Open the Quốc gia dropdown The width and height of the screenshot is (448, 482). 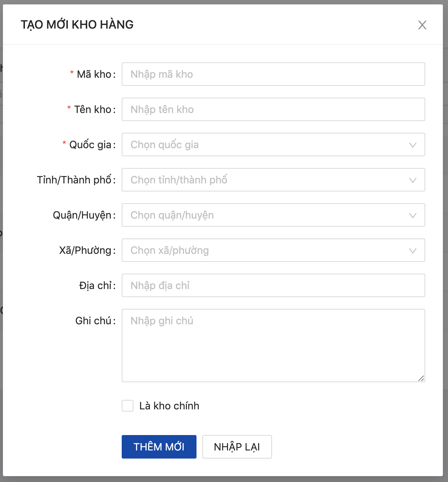[x=268, y=145]
